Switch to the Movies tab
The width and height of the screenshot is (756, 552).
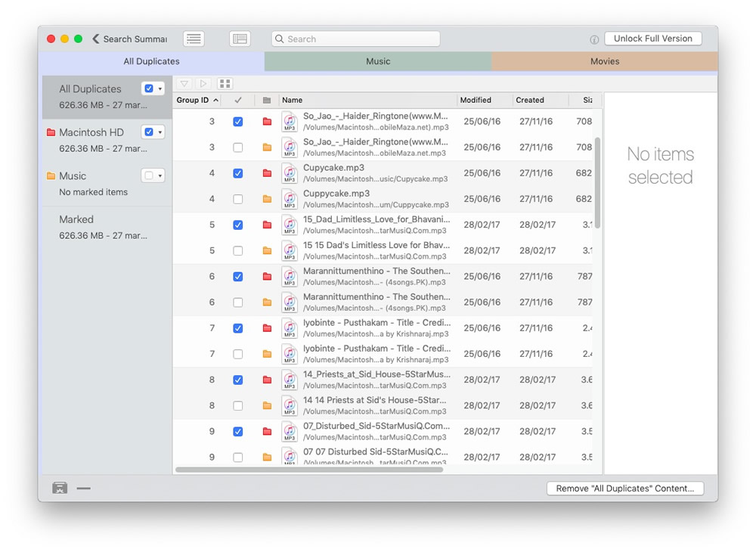pyautogui.click(x=604, y=61)
